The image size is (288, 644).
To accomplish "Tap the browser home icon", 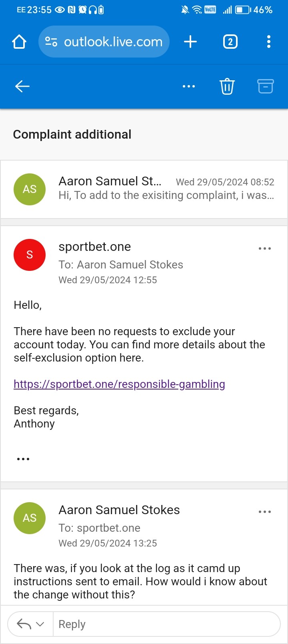I will point(19,42).
